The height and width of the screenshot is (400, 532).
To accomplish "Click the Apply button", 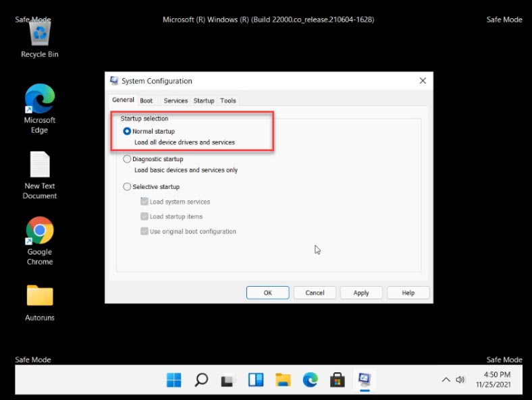I will tap(361, 293).
